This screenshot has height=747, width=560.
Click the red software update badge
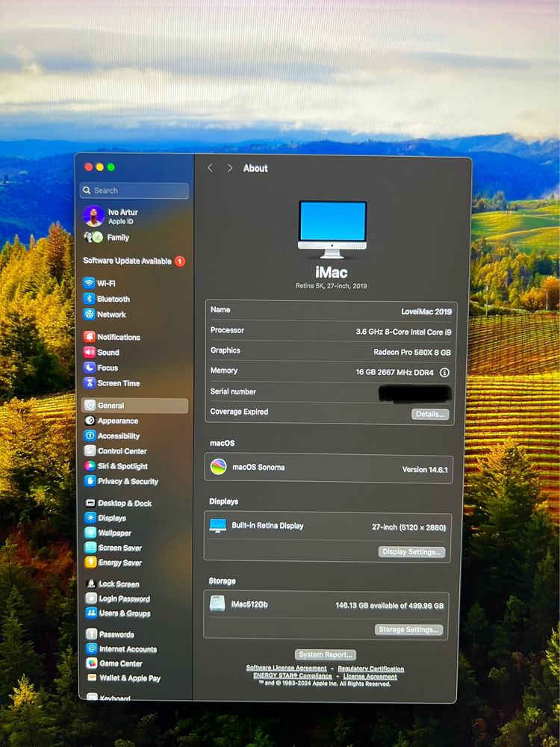click(x=180, y=261)
